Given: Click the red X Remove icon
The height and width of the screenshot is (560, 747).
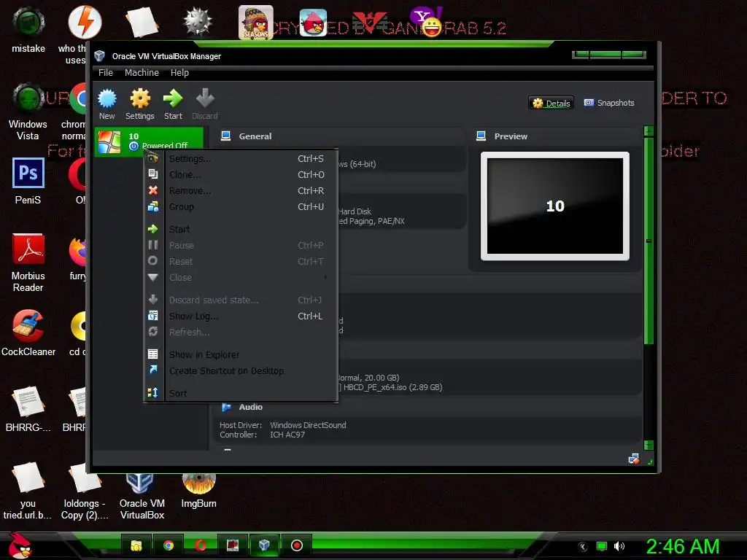Looking at the screenshot, I should tap(153, 190).
